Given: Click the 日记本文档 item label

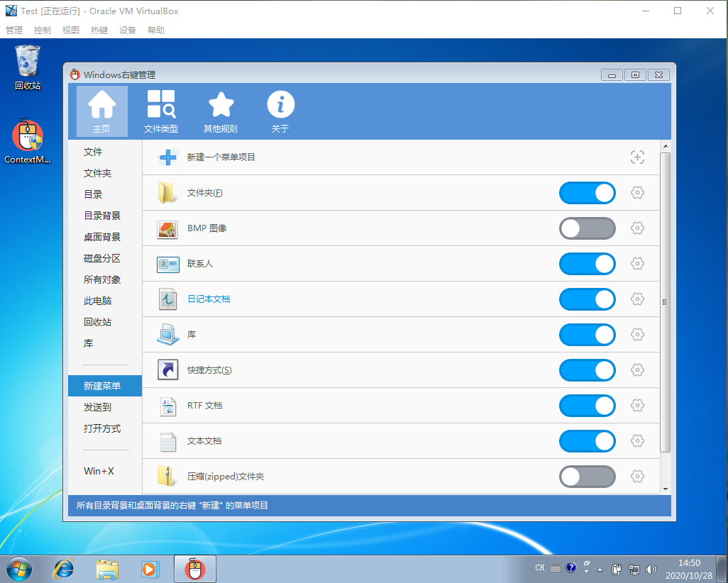Looking at the screenshot, I should pos(209,299).
